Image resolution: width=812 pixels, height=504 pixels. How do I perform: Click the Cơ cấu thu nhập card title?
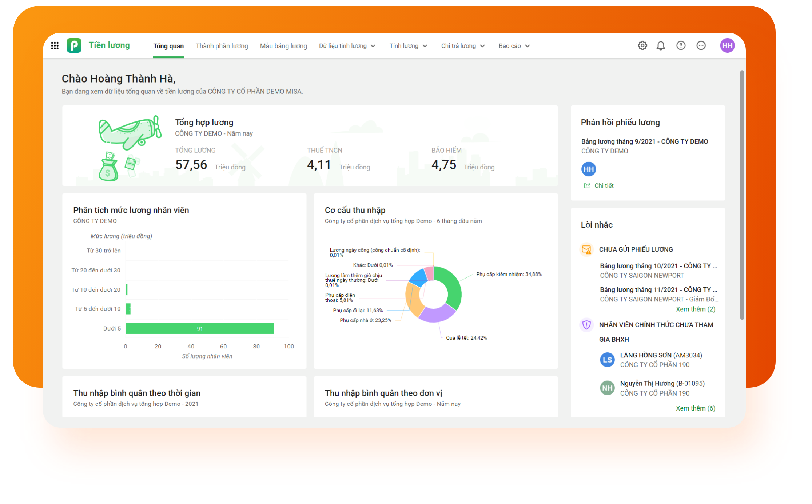point(355,210)
